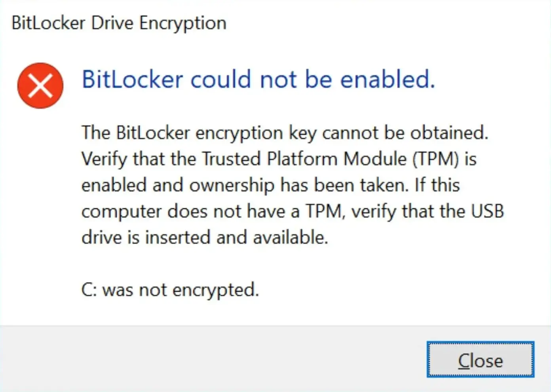Viewport: 551px width, 392px height.
Task: Click the 'If this' text ending line three
Action: click(437, 185)
